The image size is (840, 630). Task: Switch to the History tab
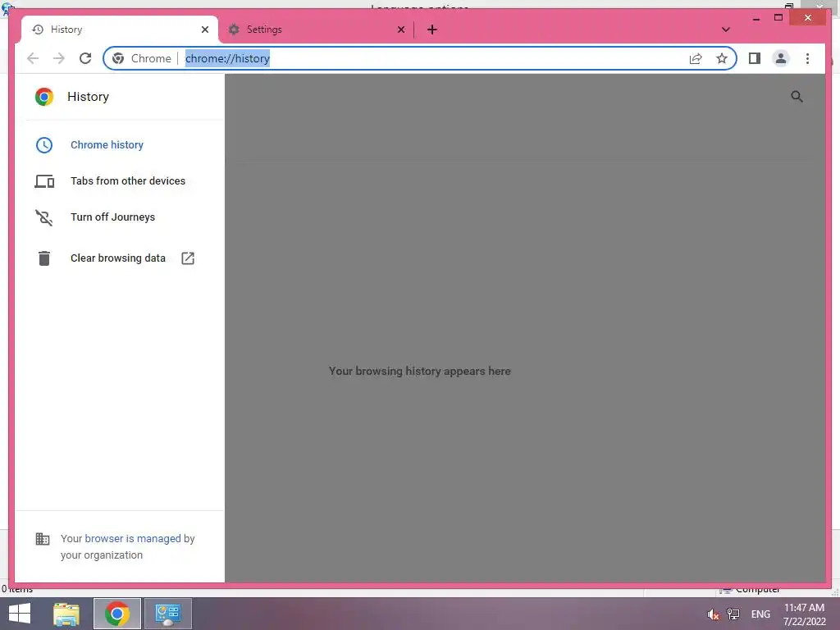(120, 30)
